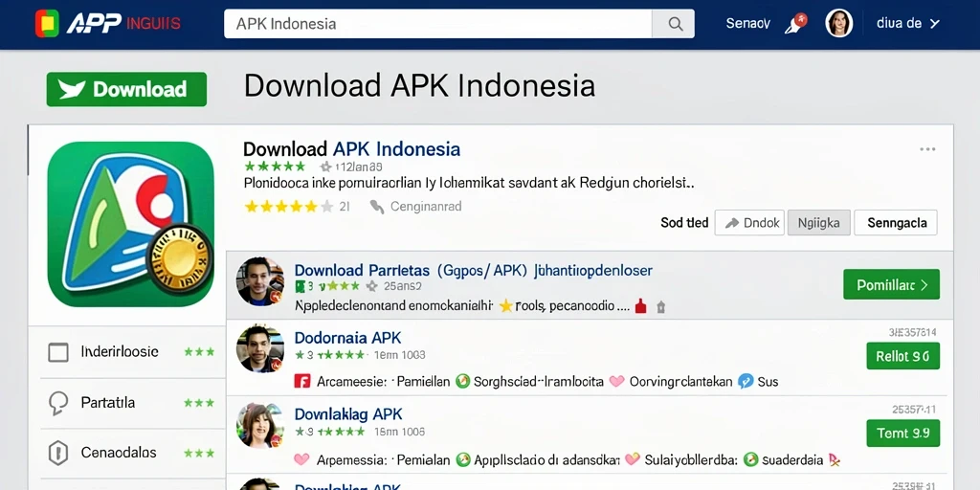
Task: Click the yellow star rating row
Action: click(289, 207)
